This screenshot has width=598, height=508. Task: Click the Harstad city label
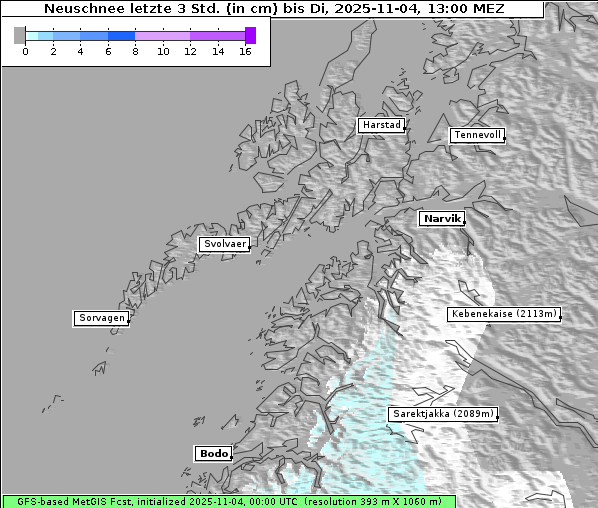tap(381, 125)
